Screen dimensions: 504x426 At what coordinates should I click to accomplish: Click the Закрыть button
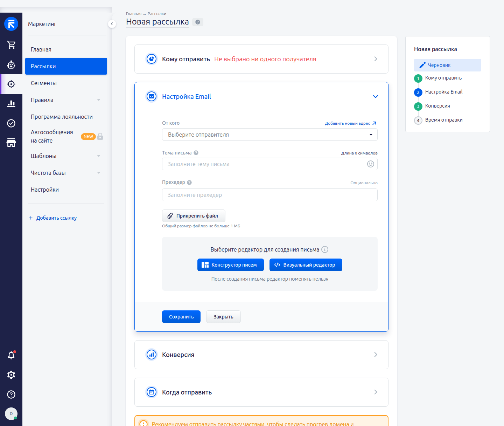(x=223, y=317)
